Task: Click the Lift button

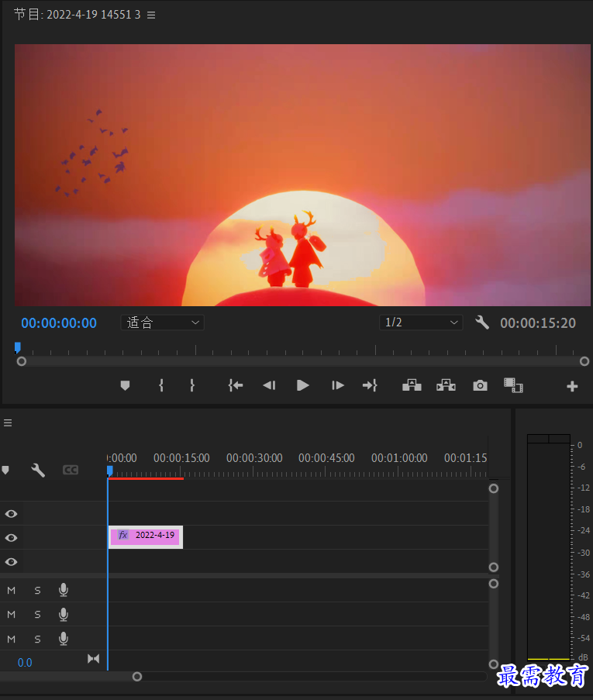Action: coord(412,385)
